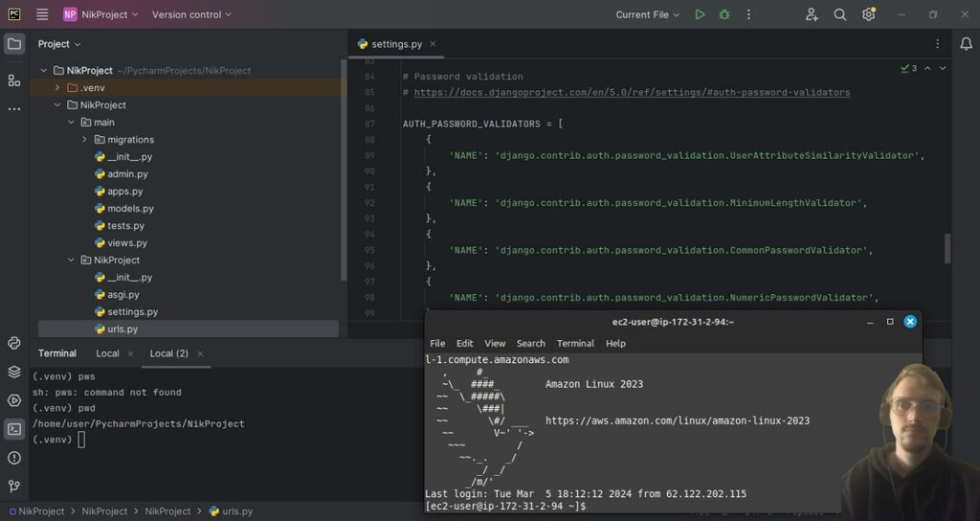Expand the .venv folder

57,88
